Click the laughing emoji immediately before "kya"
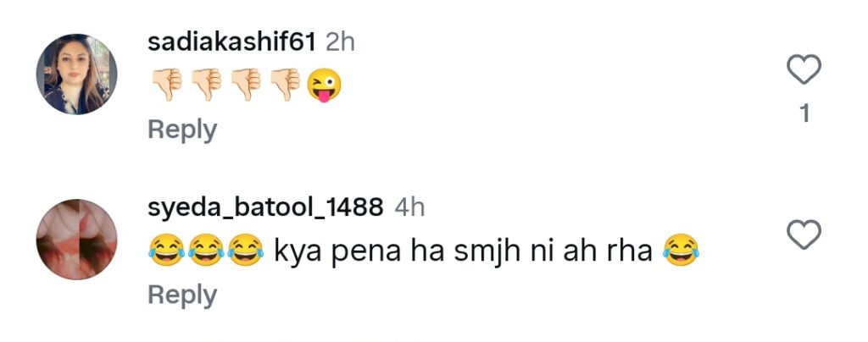Image resolution: width=868 pixels, height=342 pixels. [246, 250]
